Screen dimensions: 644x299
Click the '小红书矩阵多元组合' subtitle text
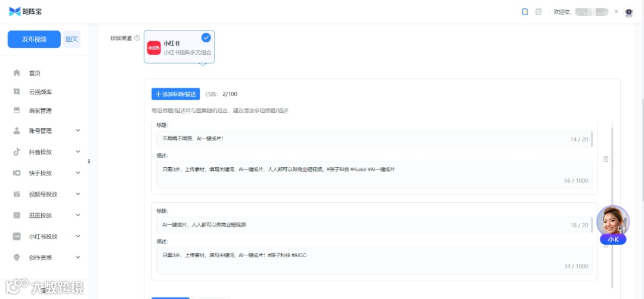[x=187, y=53]
